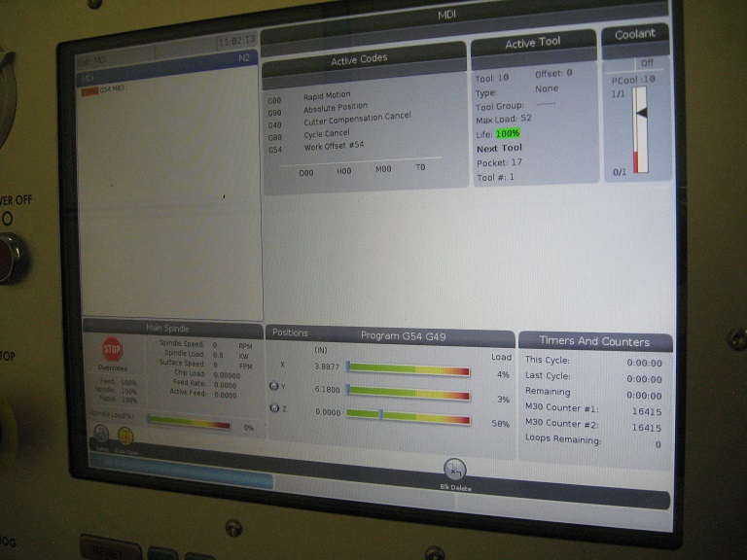
Task: Click the M30 Counter #1 value
Action: pos(647,411)
